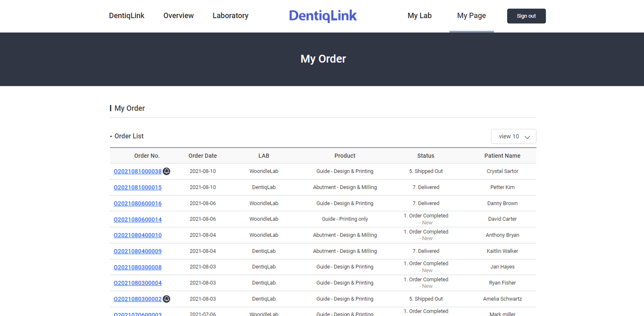This screenshot has height=316, width=644.
Task: Open order O2021070600003 at the bottom
Action: coord(138,314)
